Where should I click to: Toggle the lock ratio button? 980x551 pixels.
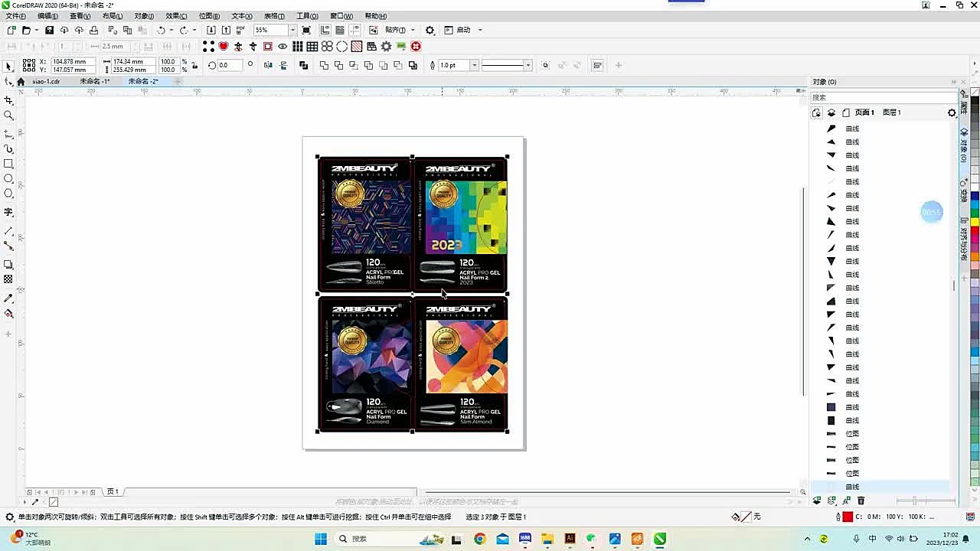pyautogui.click(x=194, y=65)
